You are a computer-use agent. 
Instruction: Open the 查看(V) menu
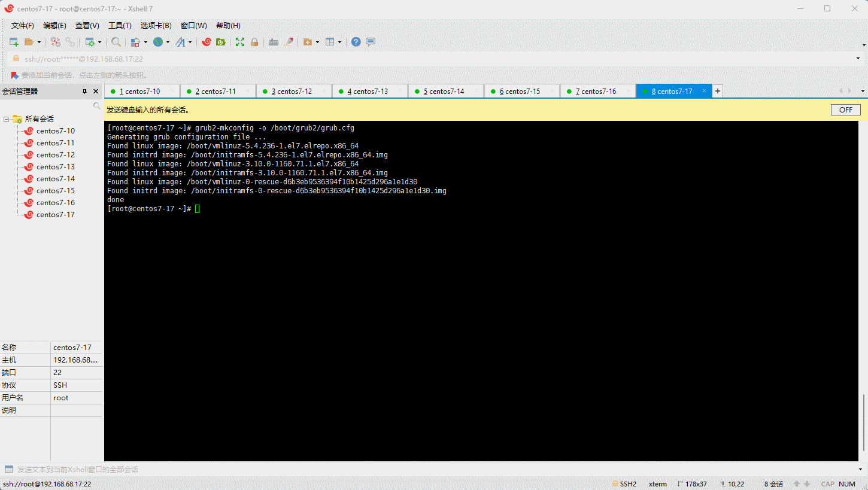pos(87,26)
